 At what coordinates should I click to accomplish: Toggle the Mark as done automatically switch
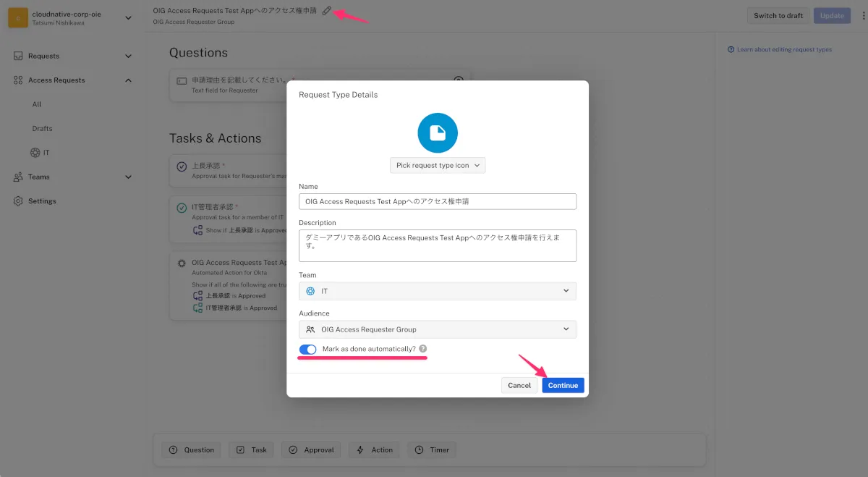coord(308,350)
